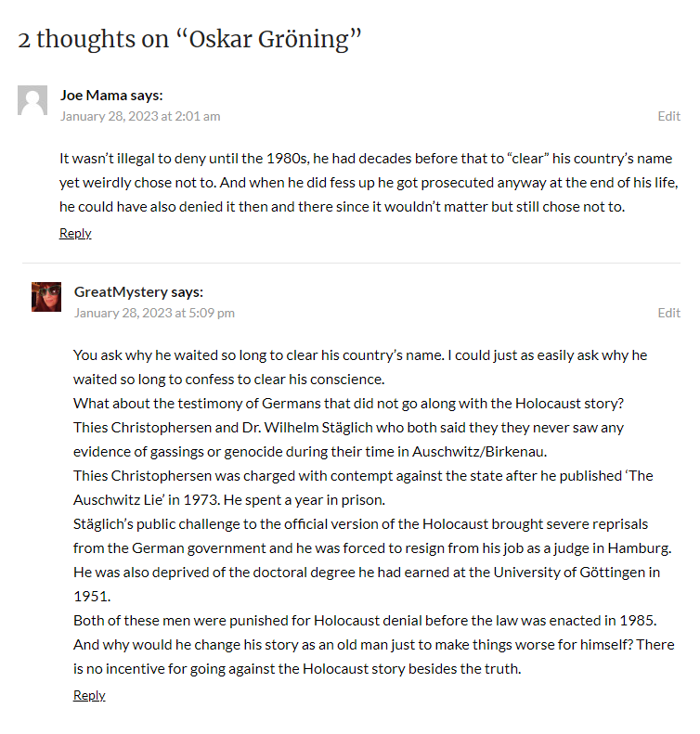Click the "It wasn't illegal to deny" line
The width and height of the screenshot is (700, 734).
click(x=366, y=158)
